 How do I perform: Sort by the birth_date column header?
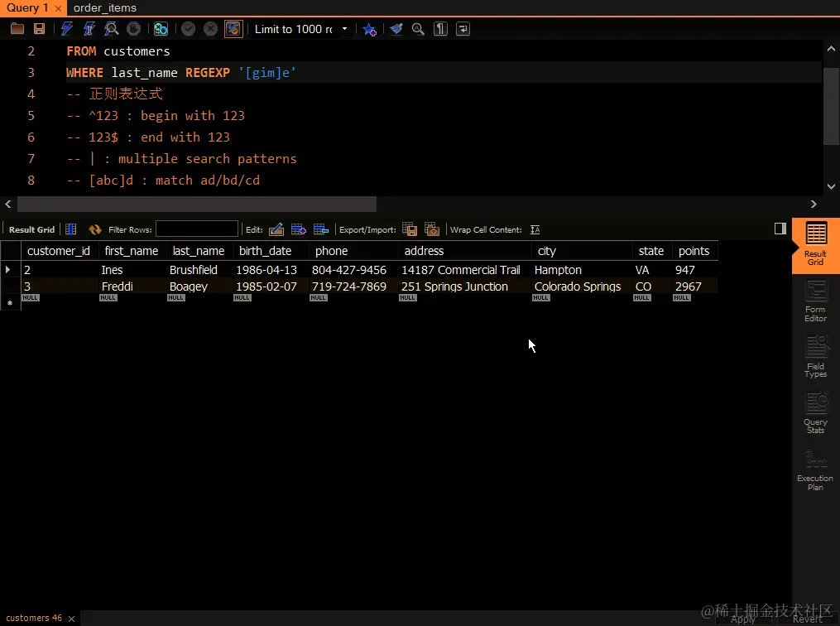click(265, 251)
